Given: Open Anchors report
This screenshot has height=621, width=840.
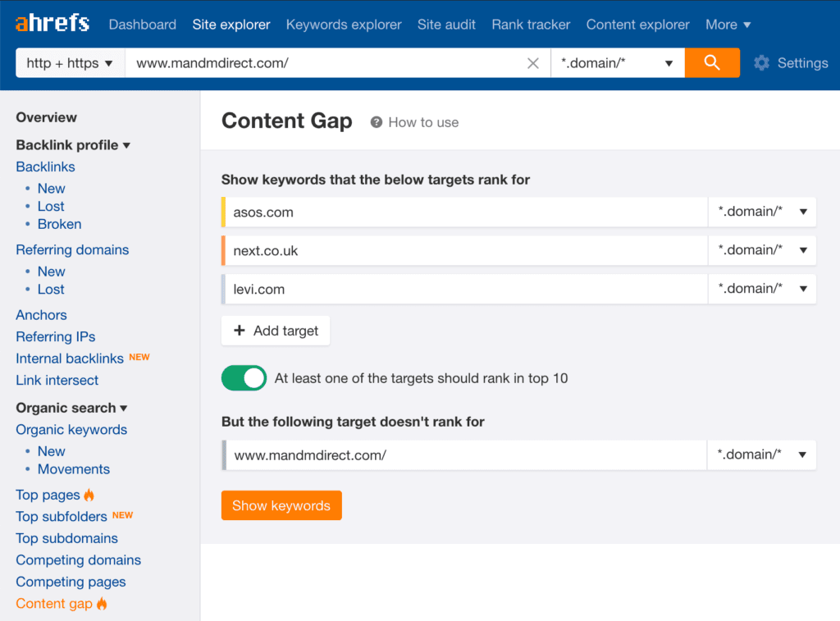Looking at the screenshot, I should point(41,315).
